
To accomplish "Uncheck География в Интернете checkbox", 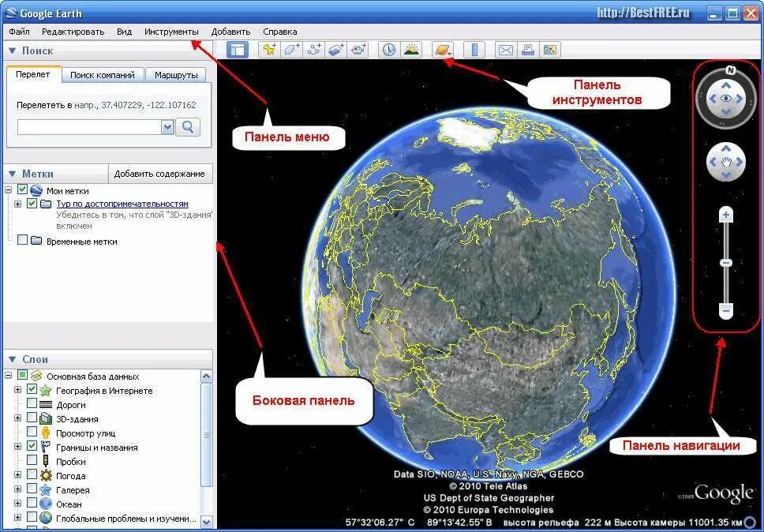I will coord(32,389).
